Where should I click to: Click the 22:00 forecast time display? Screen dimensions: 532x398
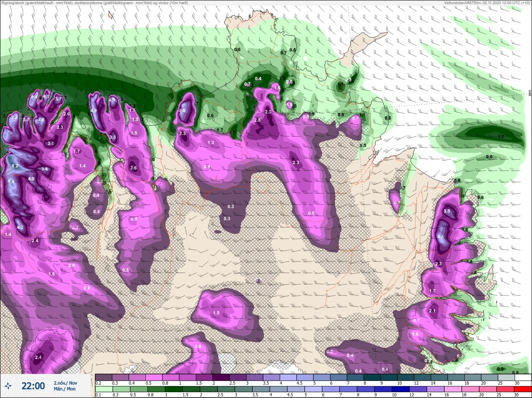pos(33,386)
